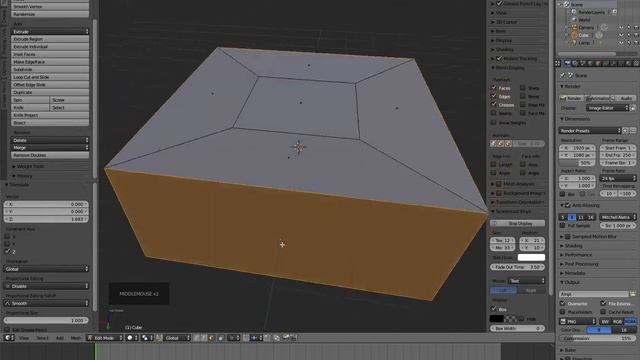The image size is (640, 360).
Task: Open the PNG file format dropdown
Action: pyautogui.click(x=578, y=321)
